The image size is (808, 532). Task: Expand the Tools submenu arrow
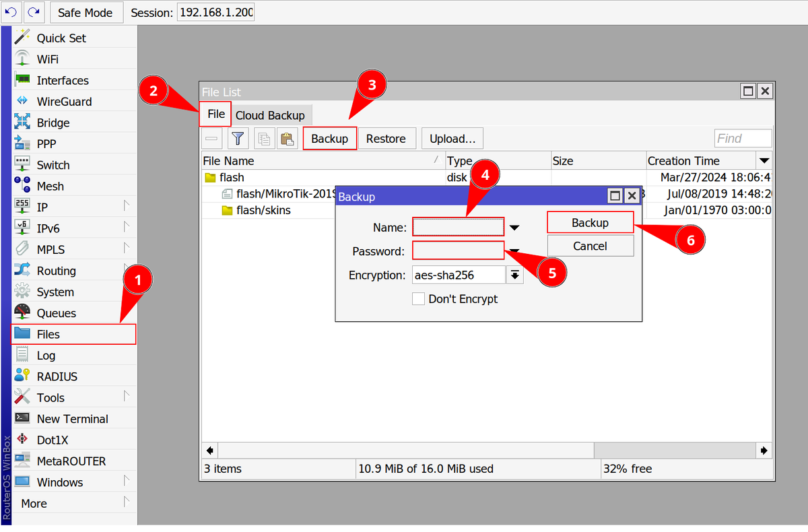point(126,396)
